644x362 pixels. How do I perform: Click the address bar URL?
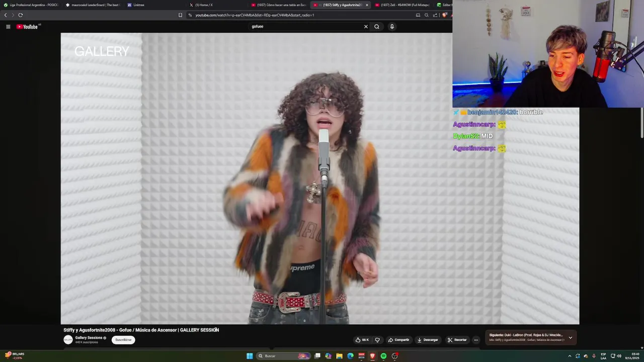(x=255, y=15)
